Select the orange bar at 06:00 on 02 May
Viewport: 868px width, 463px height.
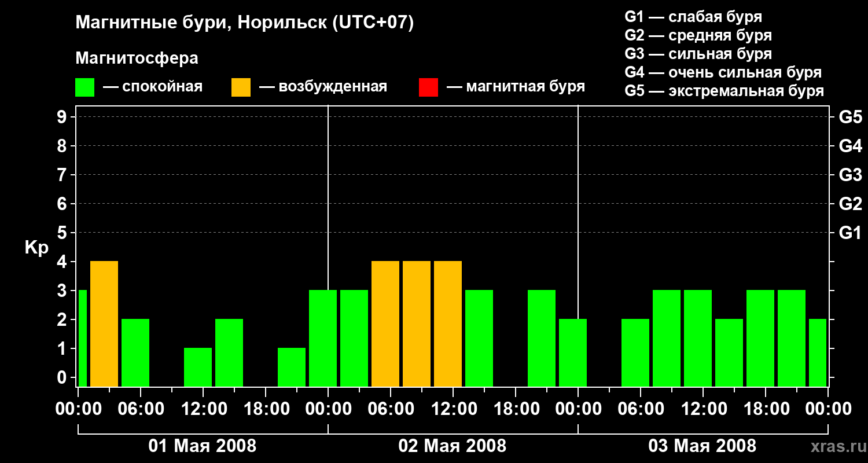click(x=385, y=324)
